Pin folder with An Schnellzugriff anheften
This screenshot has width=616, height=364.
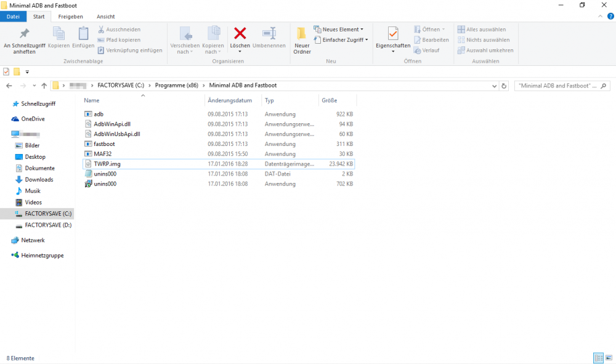24,34
